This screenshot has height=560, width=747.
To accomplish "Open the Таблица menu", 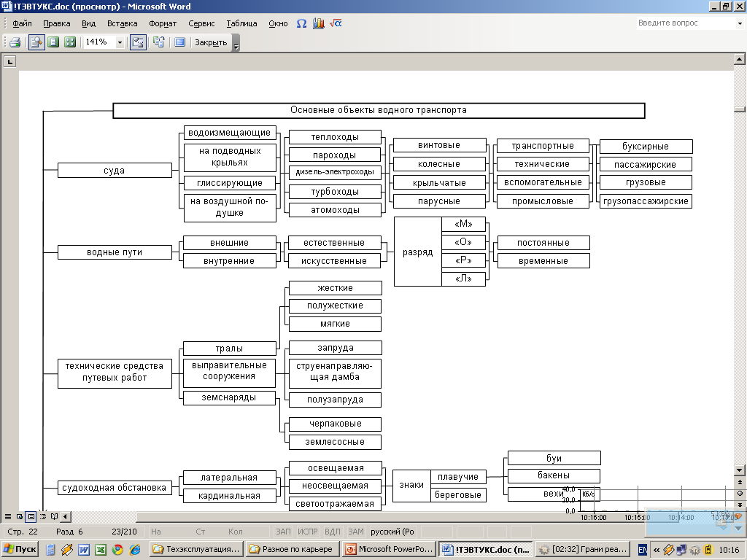I will click(x=241, y=23).
